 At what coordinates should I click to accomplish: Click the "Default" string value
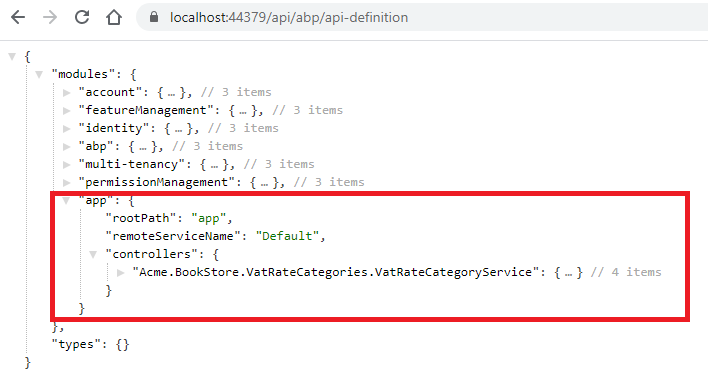[288, 236]
